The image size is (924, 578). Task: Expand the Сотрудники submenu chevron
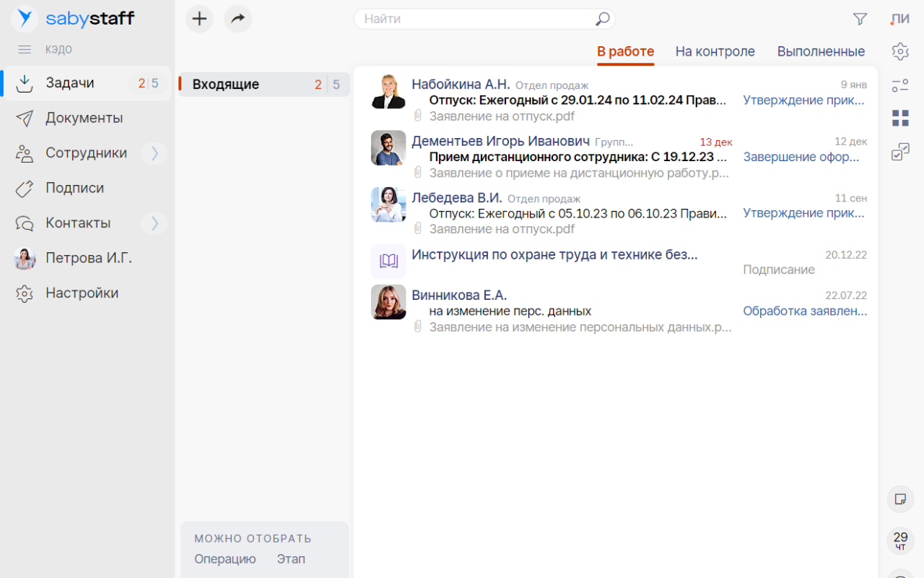[x=154, y=153]
